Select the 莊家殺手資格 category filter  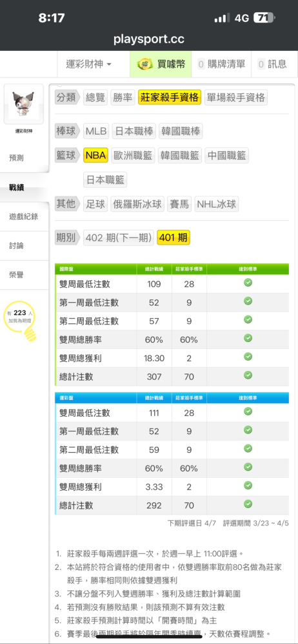pyautogui.click(x=170, y=97)
